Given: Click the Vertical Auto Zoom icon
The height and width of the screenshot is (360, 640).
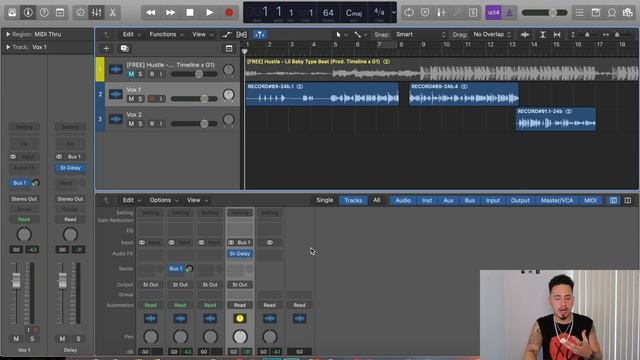Looking at the screenshot, I should [542, 35].
